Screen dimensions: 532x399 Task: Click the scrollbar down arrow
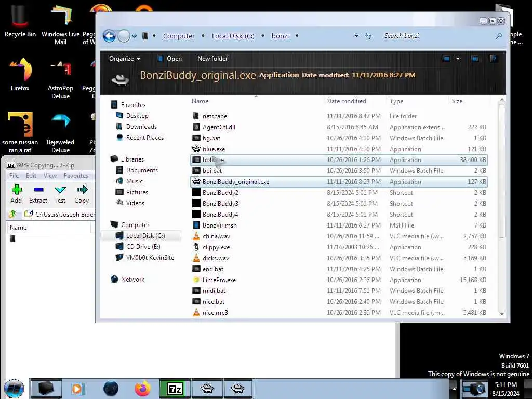[x=502, y=314]
